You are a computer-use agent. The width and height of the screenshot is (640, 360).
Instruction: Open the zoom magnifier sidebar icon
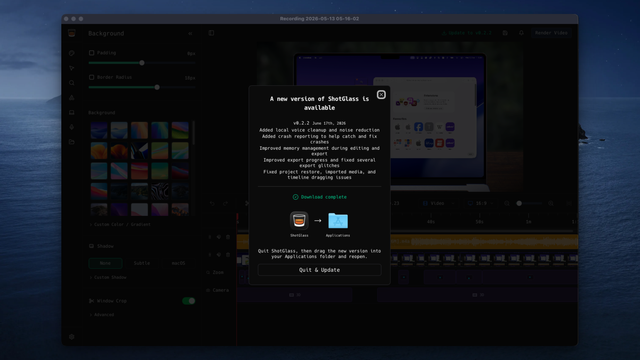tap(72, 83)
